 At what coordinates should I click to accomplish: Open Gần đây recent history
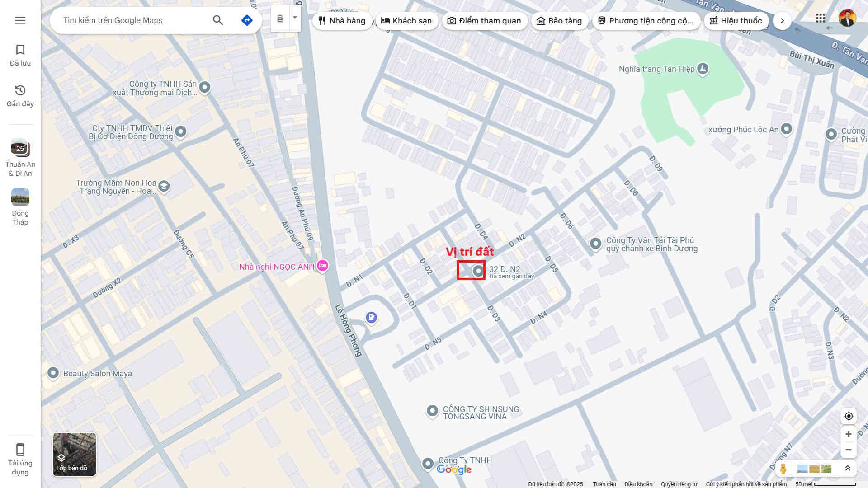click(x=20, y=96)
